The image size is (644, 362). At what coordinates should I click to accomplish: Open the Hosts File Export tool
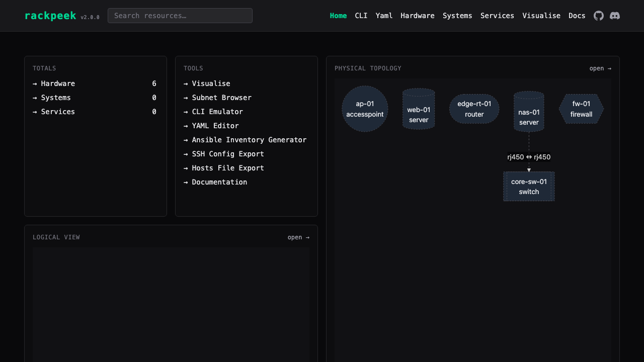click(x=224, y=168)
